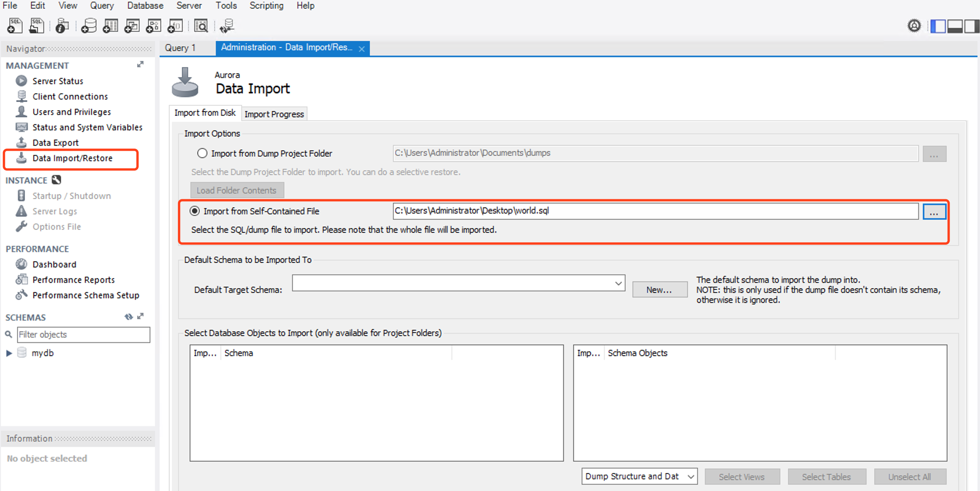Open Server Status in Management
The height and width of the screenshot is (491, 980).
coord(58,81)
